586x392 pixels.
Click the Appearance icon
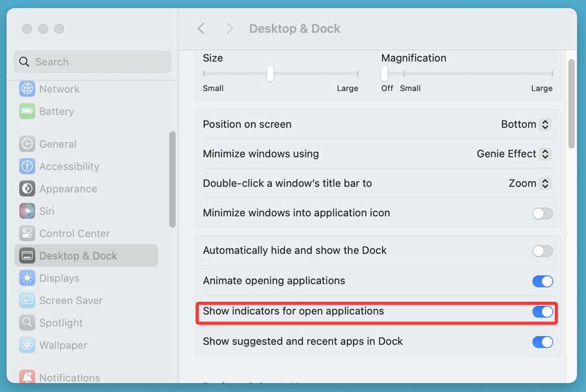tap(27, 189)
